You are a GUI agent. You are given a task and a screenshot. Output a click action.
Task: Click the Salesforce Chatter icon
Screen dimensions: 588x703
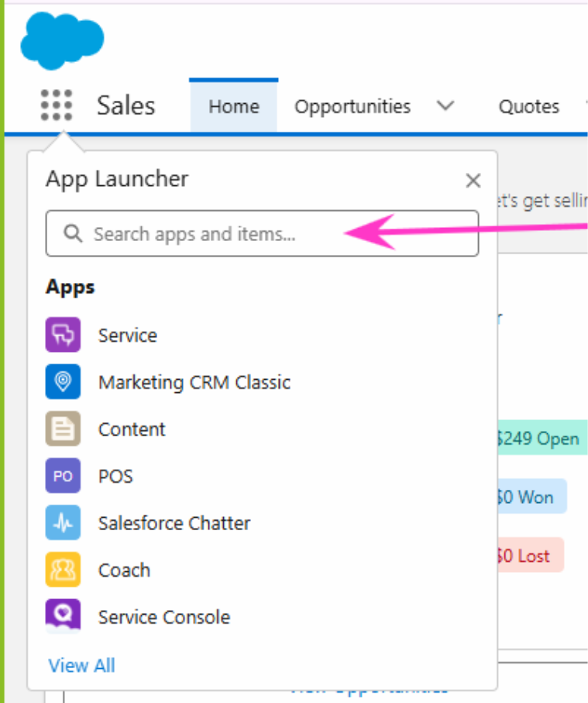pos(64,522)
